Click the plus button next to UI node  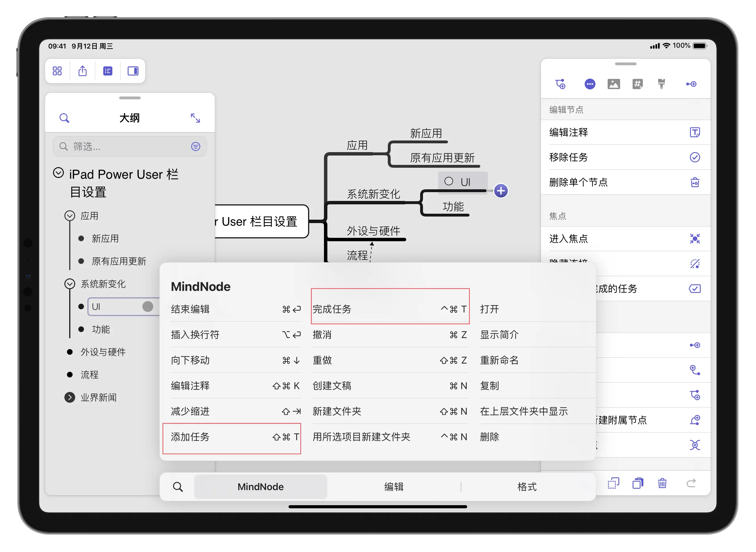click(x=501, y=191)
